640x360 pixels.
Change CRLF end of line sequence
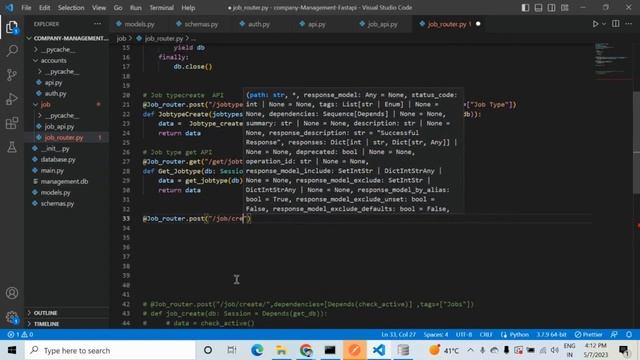pos(486,334)
